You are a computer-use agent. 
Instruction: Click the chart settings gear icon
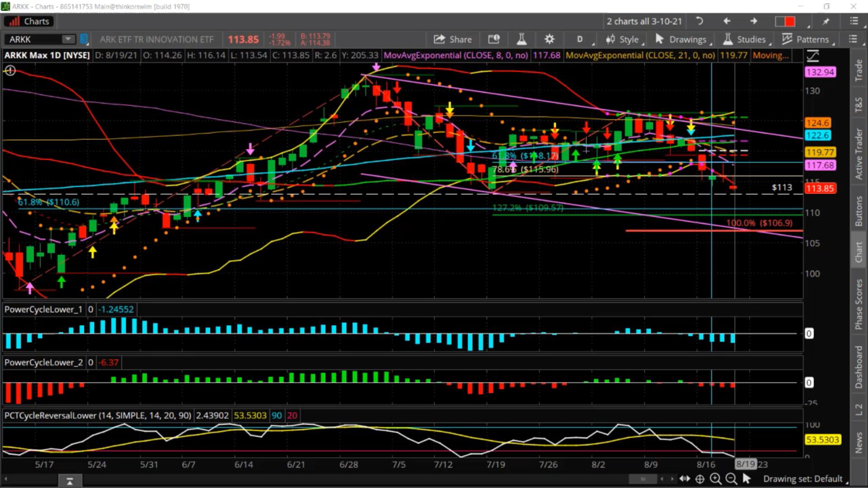549,39
